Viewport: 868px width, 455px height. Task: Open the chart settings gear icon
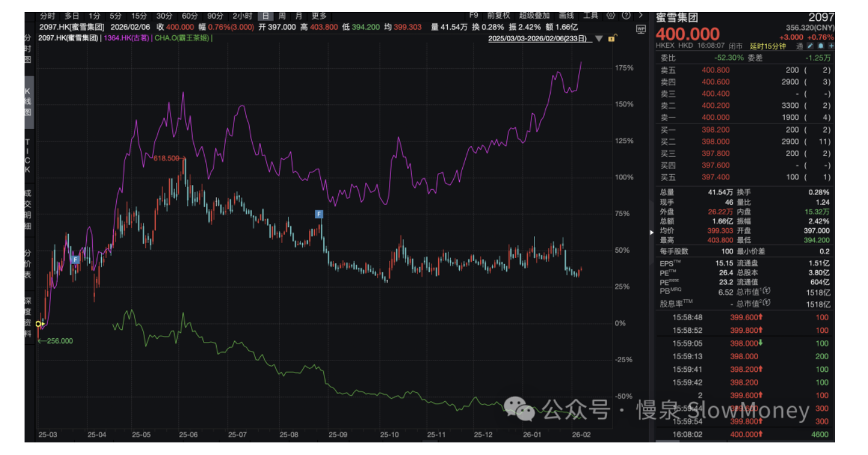click(611, 16)
